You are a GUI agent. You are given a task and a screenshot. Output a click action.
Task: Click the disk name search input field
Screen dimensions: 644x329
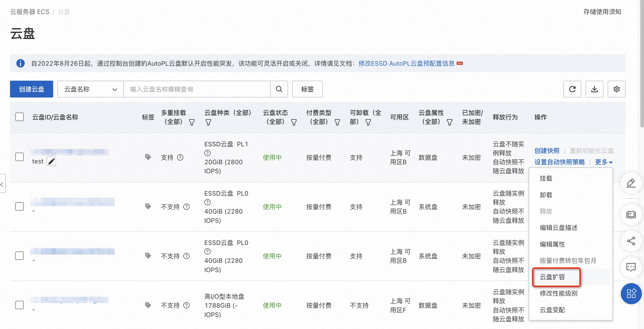tap(196, 89)
